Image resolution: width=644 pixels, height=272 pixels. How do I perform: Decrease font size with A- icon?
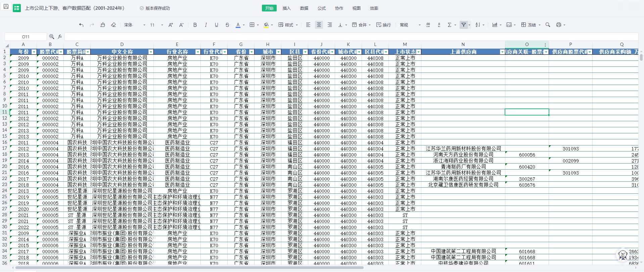pyautogui.click(x=181, y=25)
